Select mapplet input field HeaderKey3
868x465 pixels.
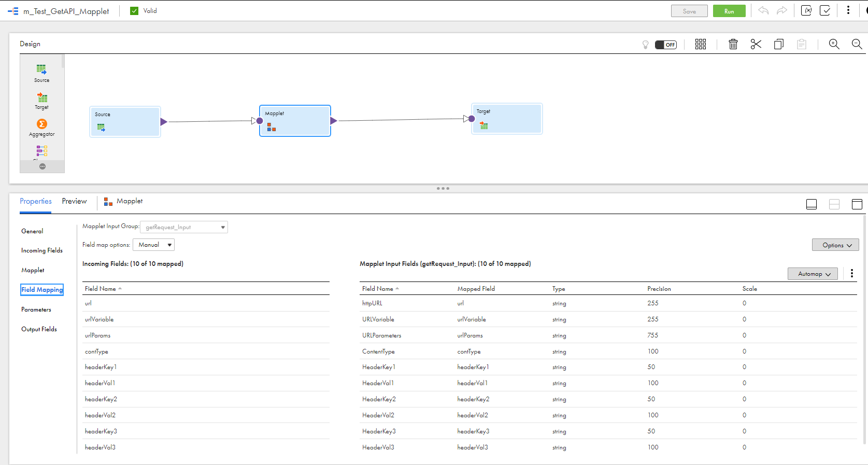379,431
